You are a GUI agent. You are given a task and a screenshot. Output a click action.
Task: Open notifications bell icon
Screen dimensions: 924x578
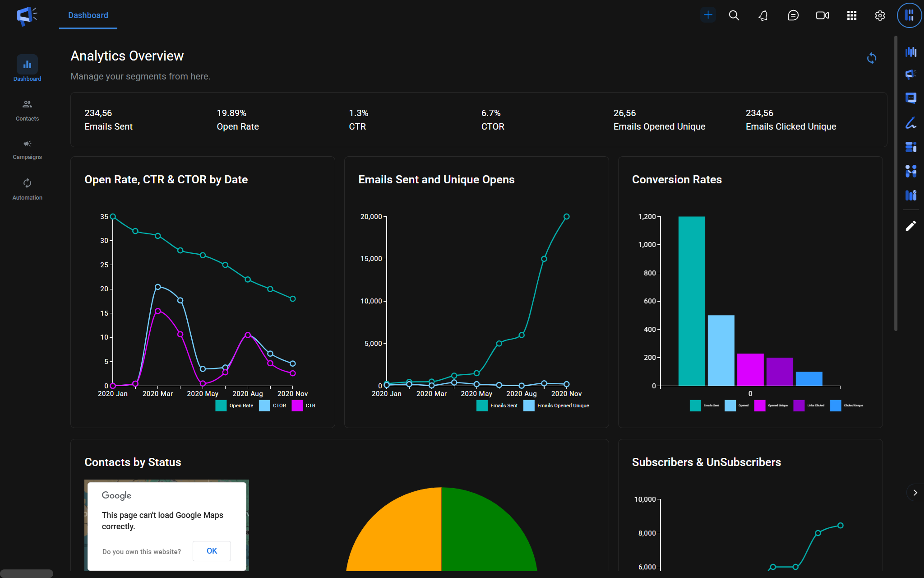click(x=763, y=15)
